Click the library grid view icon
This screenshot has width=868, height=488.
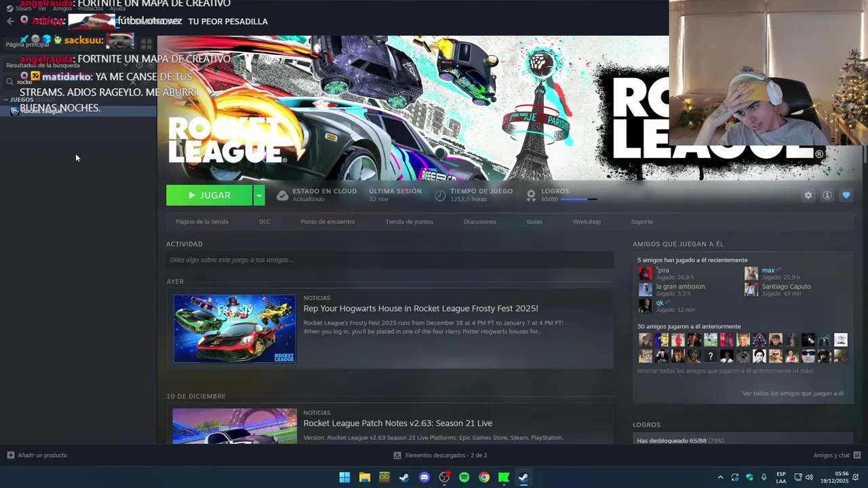146,44
